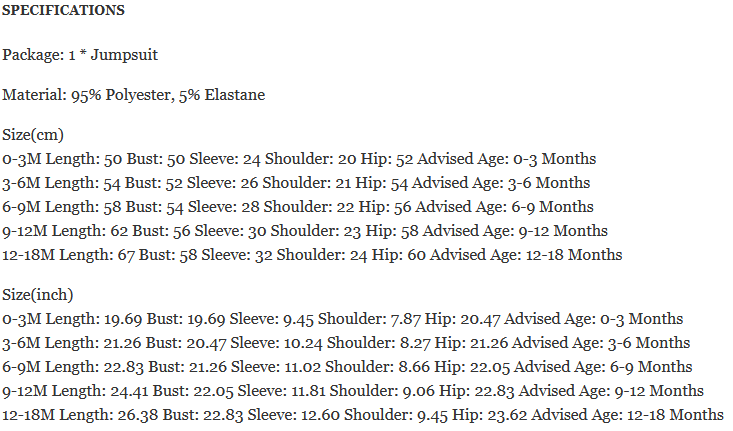The width and height of the screenshot is (733, 431).
Task: Click the 6-9M centimeter size row
Action: pyautogui.click(x=298, y=207)
